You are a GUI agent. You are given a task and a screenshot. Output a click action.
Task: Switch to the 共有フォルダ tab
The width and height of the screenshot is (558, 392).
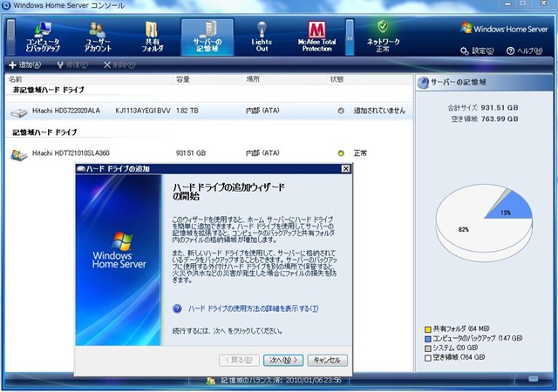click(x=153, y=37)
